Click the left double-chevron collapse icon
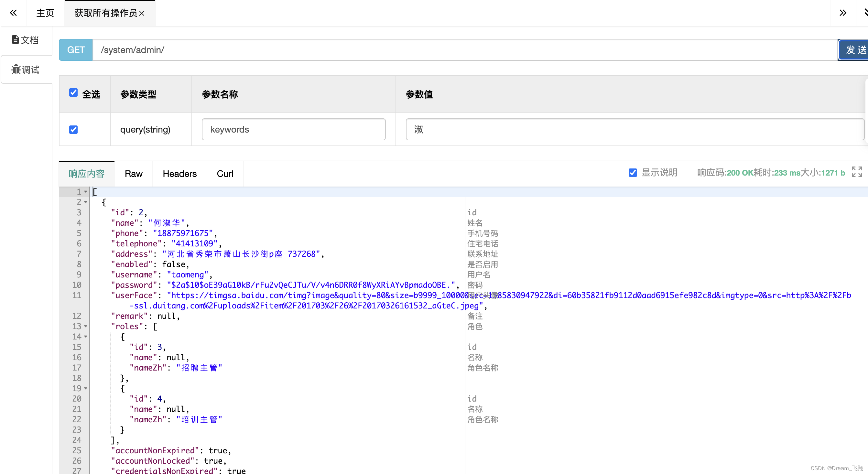 coord(13,13)
